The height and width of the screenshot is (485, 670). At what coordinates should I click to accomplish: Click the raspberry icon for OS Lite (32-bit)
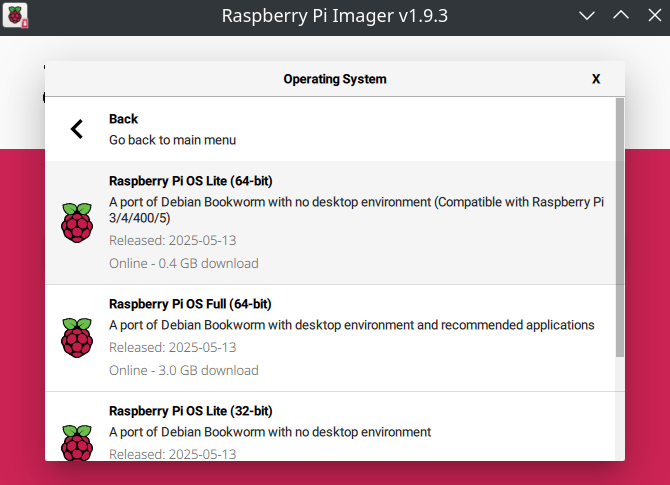77,443
